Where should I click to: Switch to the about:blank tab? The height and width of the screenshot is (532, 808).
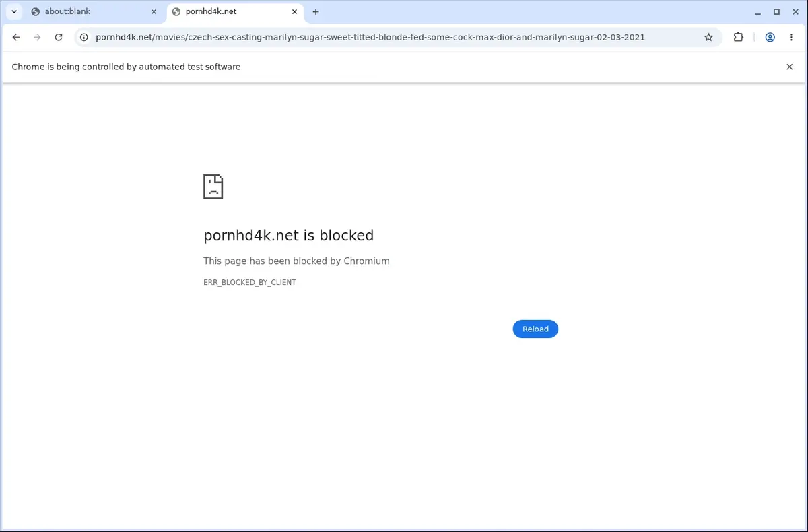tap(94, 11)
